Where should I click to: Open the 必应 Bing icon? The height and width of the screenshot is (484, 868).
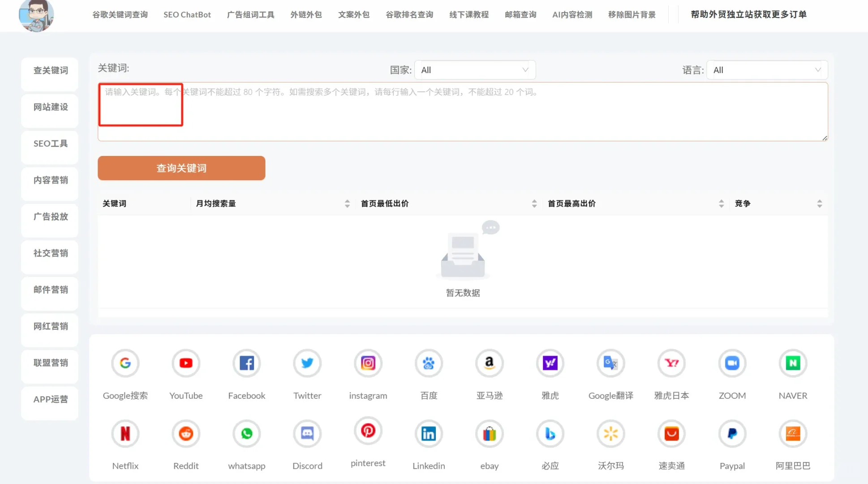(550, 433)
